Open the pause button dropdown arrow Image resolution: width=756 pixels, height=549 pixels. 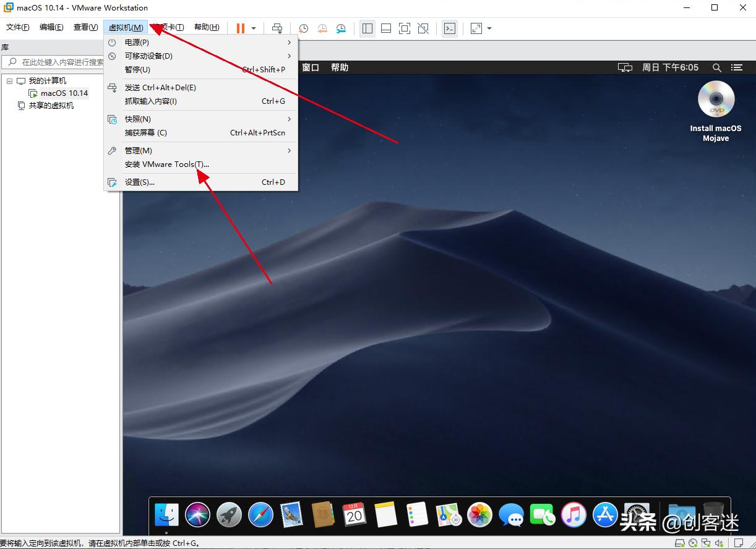253,28
